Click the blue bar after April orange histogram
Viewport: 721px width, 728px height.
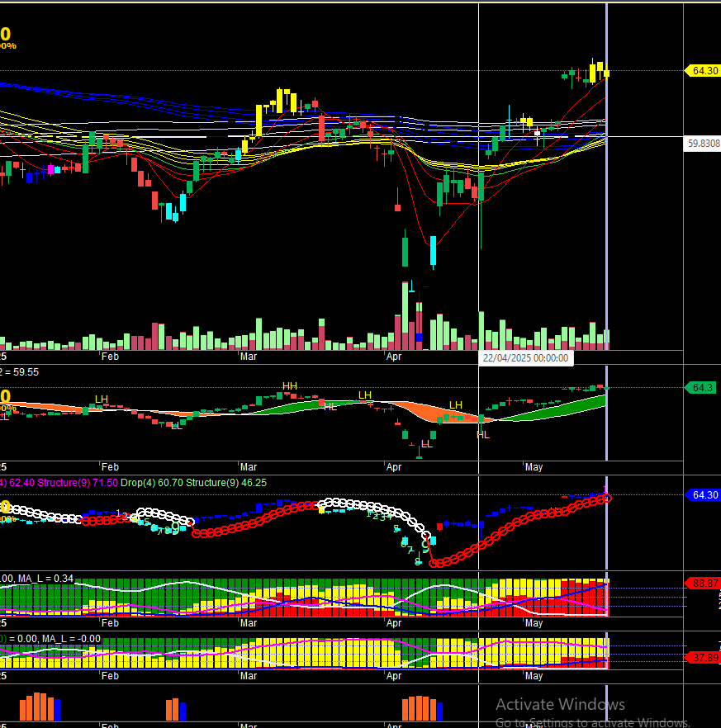(439, 711)
